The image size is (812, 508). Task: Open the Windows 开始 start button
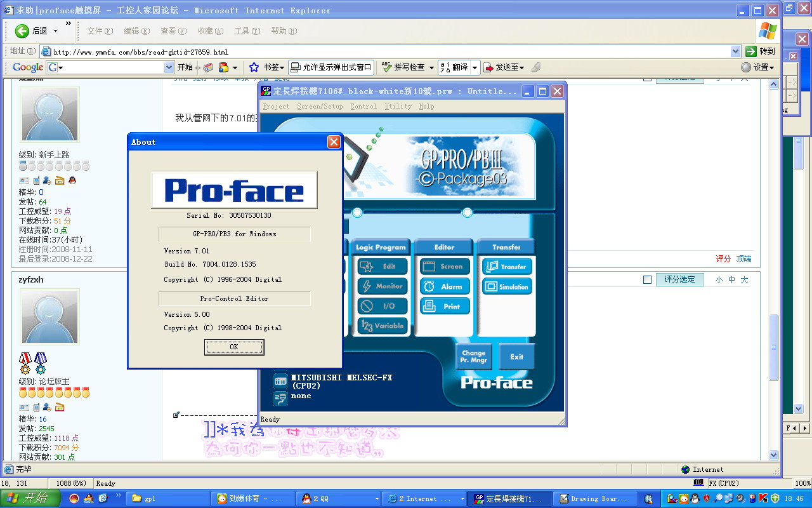tap(30, 498)
